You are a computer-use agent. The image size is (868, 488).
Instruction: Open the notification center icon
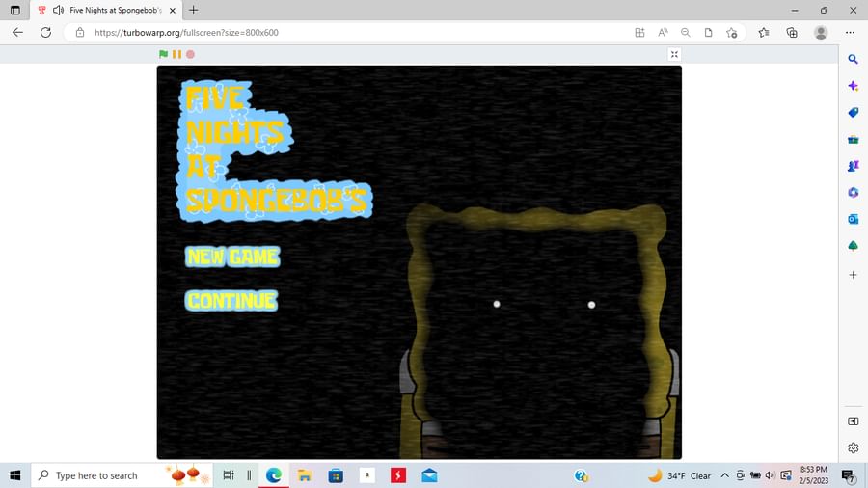[848, 475]
